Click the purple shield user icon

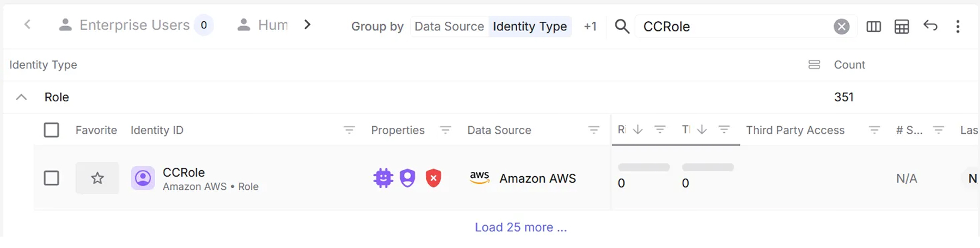click(408, 178)
